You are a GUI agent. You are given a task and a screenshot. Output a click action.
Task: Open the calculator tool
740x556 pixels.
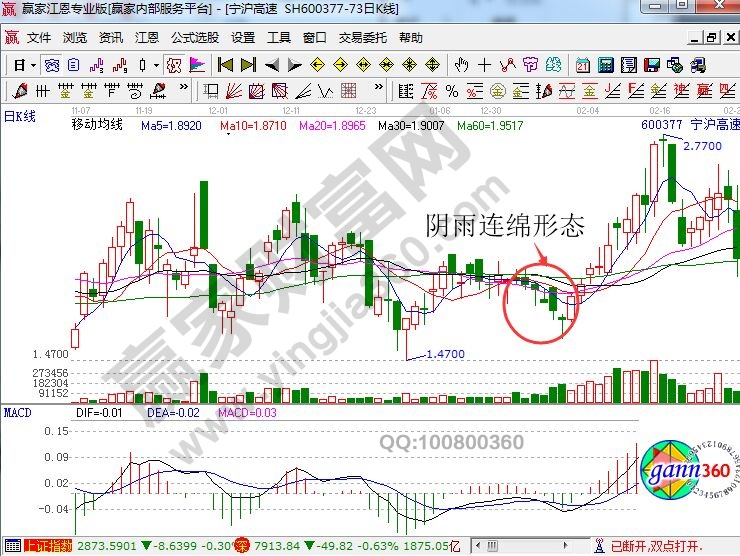(605, 65)
